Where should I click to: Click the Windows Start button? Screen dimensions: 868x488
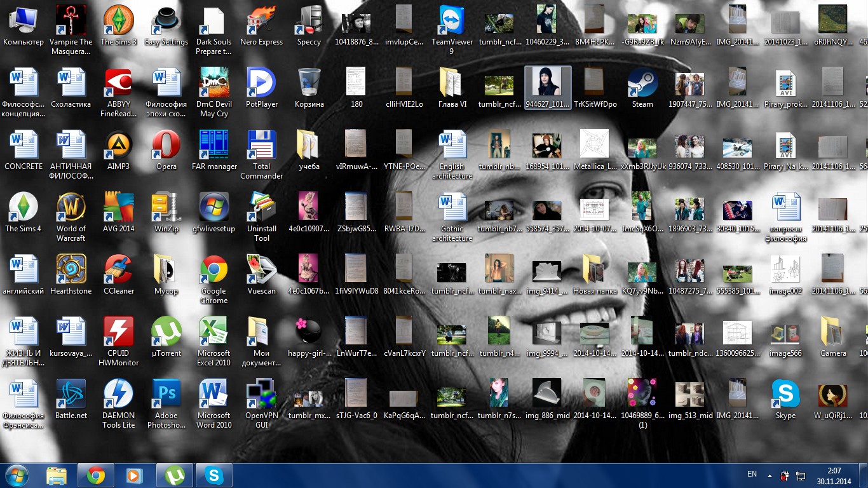(17, 475)
